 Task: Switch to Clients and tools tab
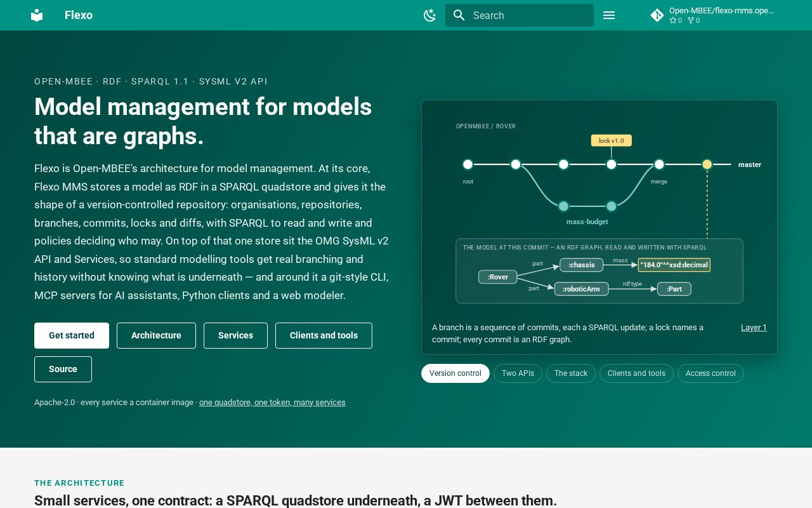[x=636, y=373]
